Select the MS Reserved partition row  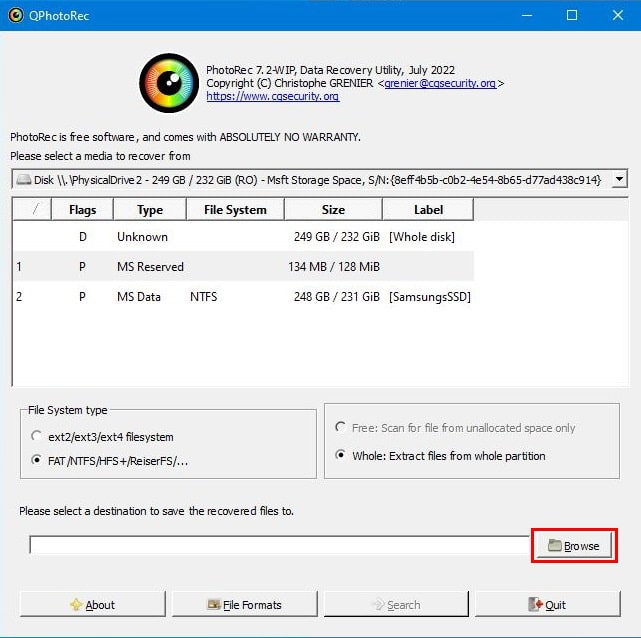point(244,266)
